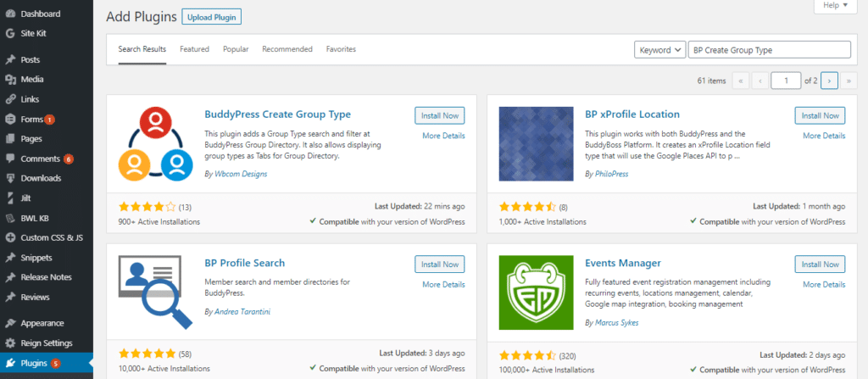Open the Keyword search type dropdown

[659, 50]
